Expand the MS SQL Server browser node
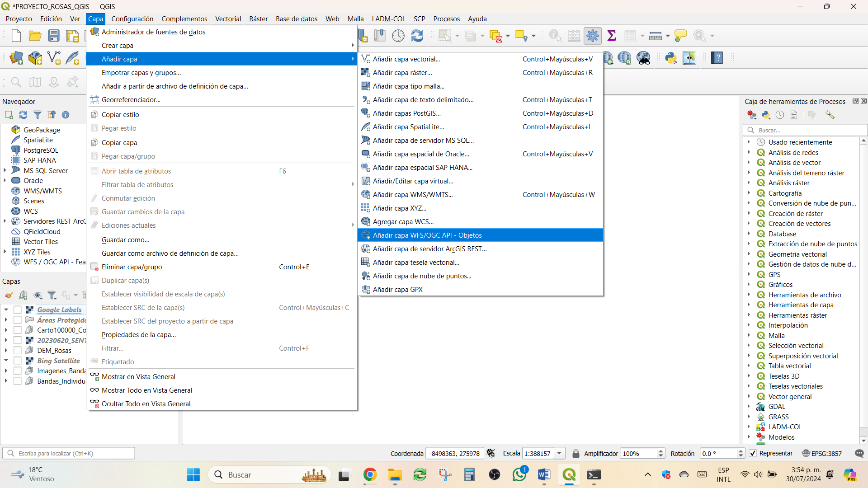The height and width of the screenshot is (488, 868). point(5,170)
